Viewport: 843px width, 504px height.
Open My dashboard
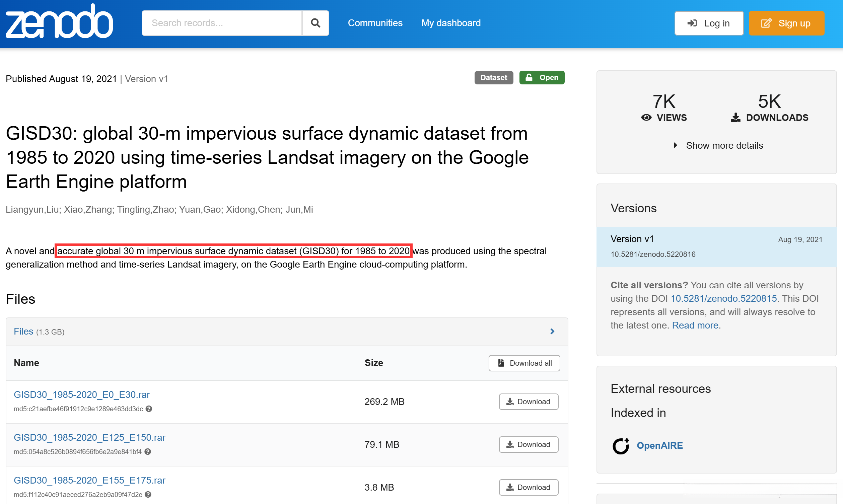[451, 23]
